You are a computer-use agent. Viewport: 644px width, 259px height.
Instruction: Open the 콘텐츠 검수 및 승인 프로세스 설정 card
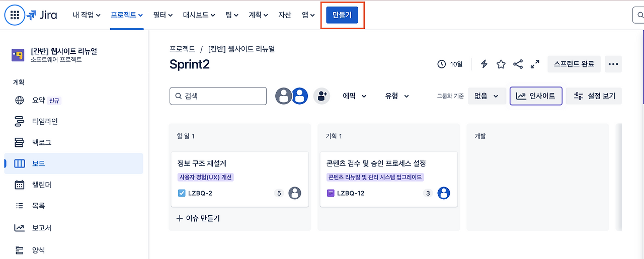click(389, 179)
